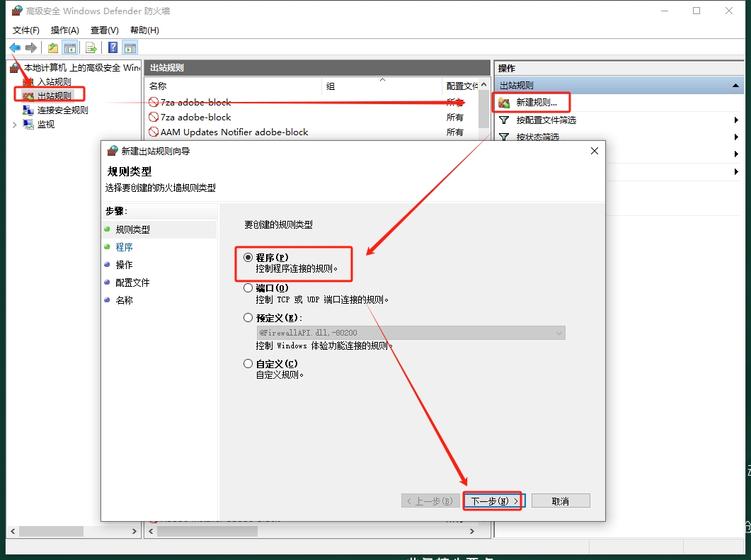Click the 监视 monitor icon in tree
This screenshot has width=751, height=560.
click(x=28, y=125)
